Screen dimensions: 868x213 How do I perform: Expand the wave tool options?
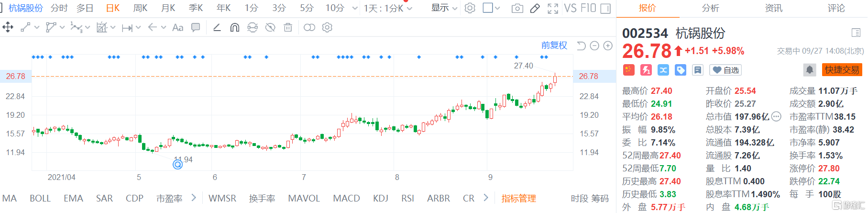point(88,27)
